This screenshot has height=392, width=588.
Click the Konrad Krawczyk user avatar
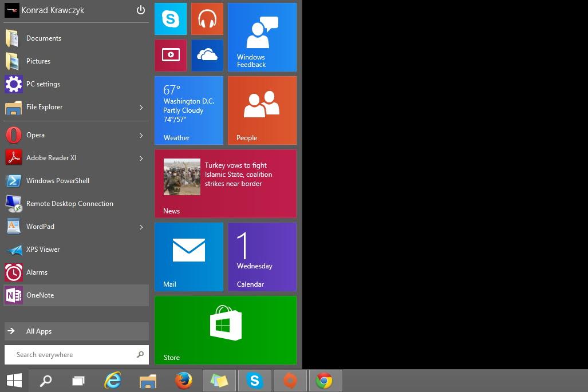tap(11, 10)
